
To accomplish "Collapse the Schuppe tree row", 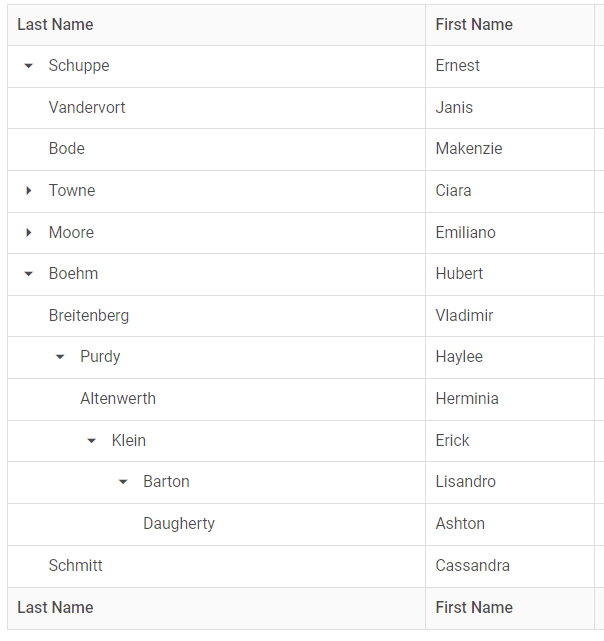I will [29, 66].
